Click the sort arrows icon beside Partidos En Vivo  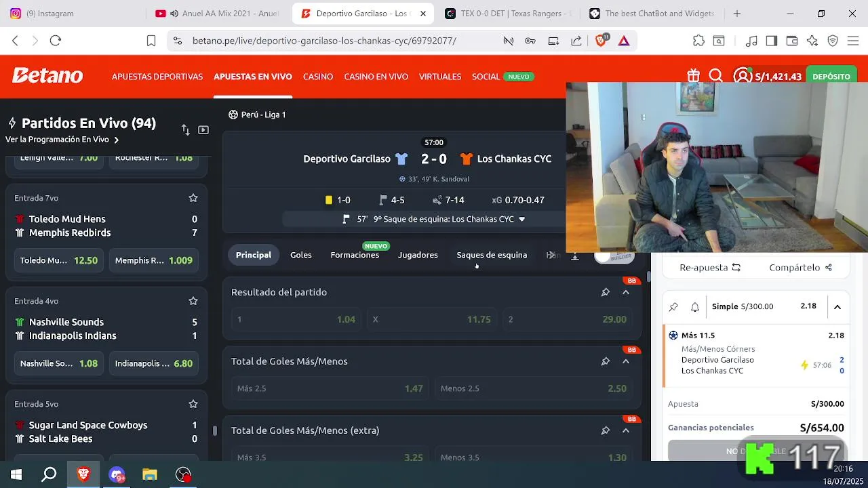(185, 129)
